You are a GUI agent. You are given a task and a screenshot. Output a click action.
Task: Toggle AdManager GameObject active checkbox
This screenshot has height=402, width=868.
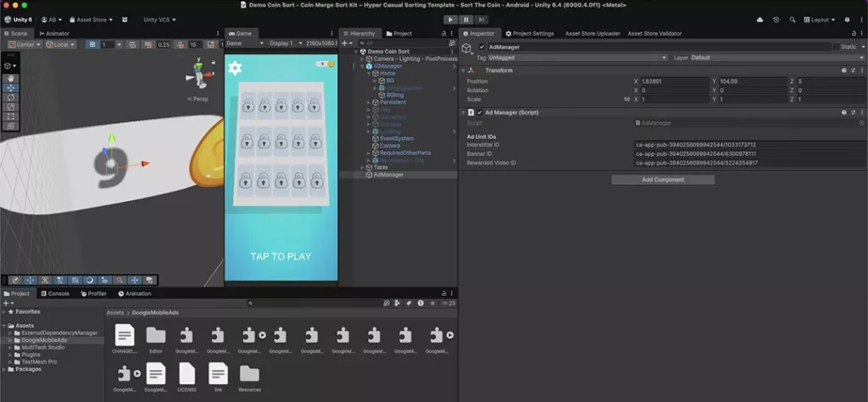point(481,47)
